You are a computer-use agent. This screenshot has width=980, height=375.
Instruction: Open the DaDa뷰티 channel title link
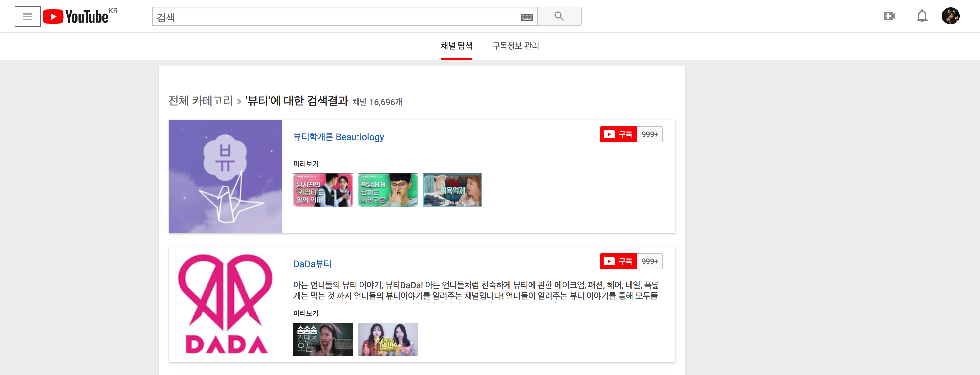pyautogui.click(x=312, y=264)
